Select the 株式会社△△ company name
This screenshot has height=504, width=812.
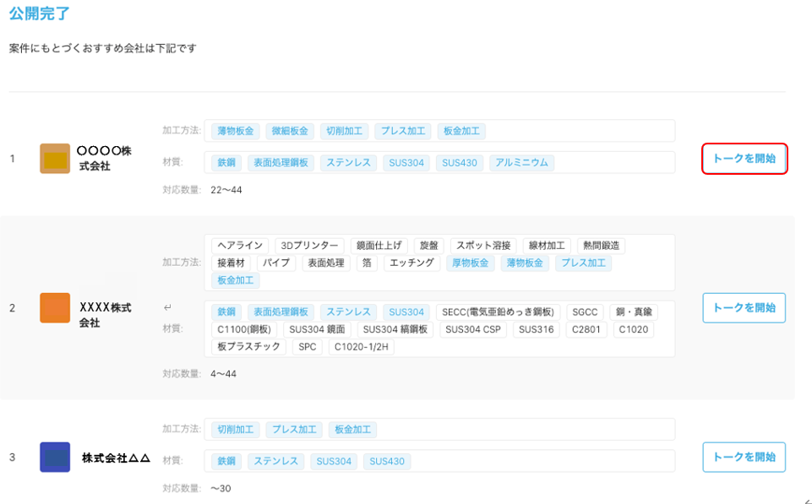(x=116, y=458)
